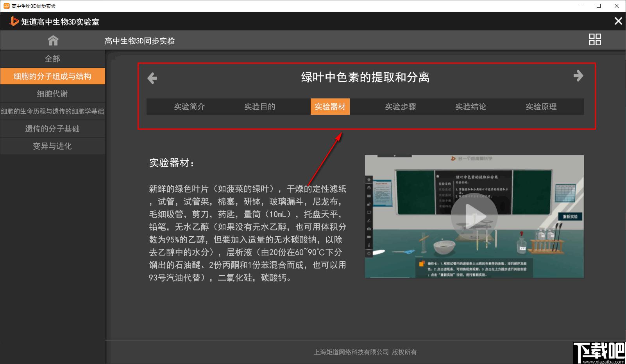Open the 变异与进化 category

pos(53,146)
